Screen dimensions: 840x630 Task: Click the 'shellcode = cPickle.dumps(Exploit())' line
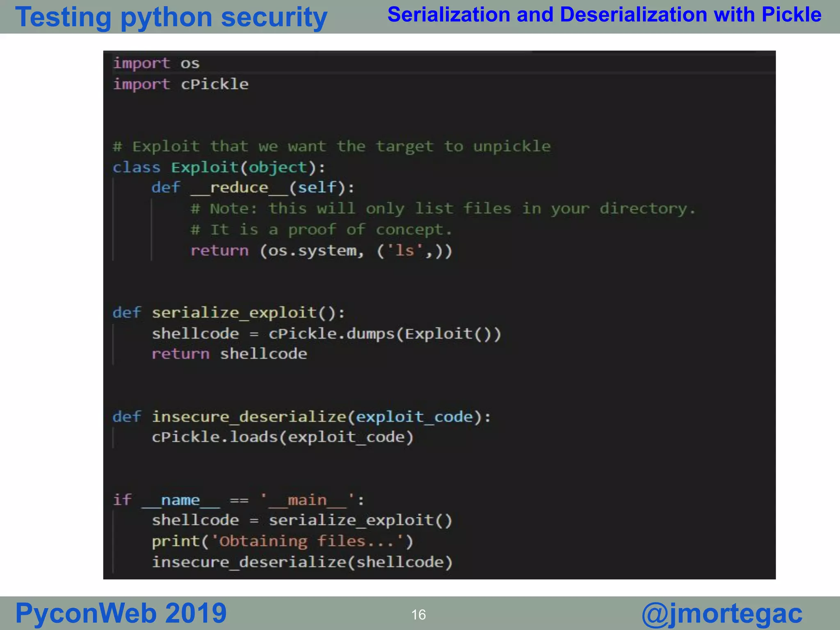click(x=326, y=333)
